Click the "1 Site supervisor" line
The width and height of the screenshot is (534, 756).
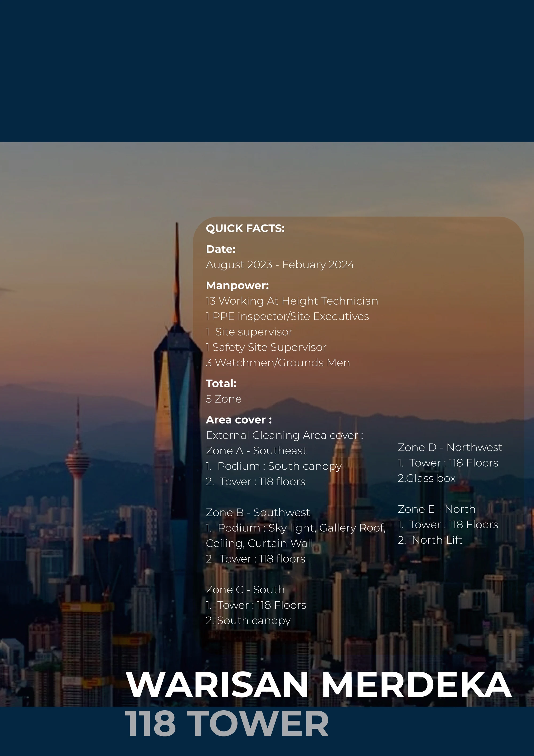point(249,332)
